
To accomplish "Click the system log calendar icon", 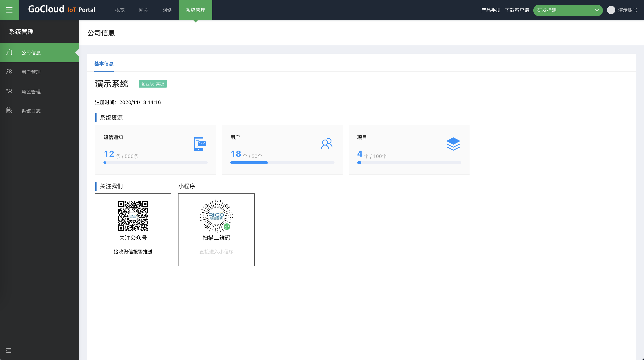I will click(9, 110).
